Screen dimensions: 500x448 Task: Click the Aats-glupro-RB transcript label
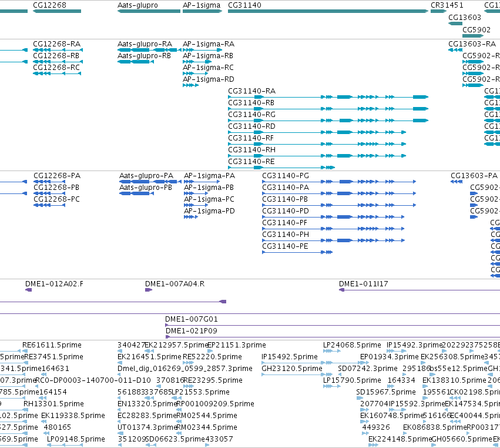(x=144, y=55)
